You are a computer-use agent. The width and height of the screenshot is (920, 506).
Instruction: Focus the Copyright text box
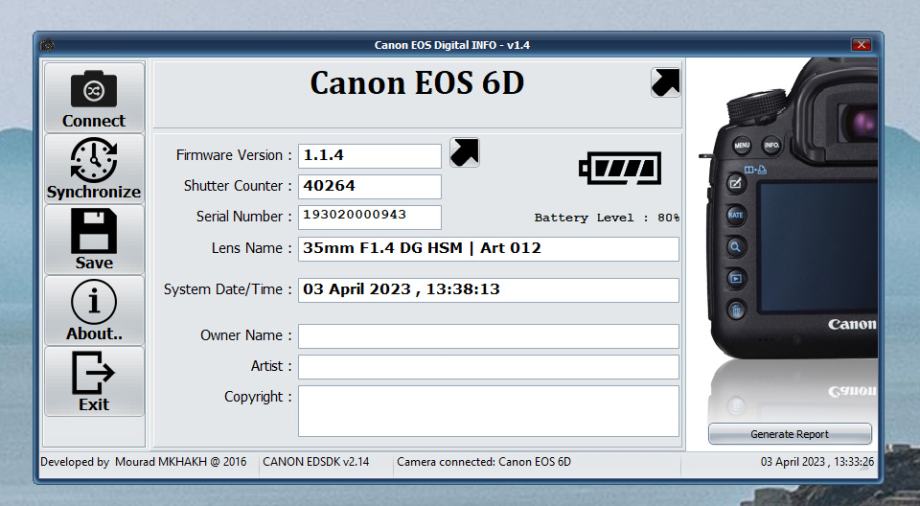click(x=488, y=411)
